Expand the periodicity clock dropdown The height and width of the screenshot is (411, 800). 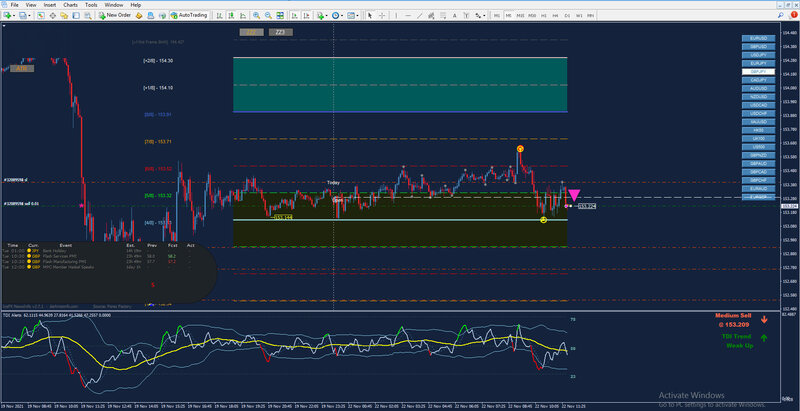point(342,15)
